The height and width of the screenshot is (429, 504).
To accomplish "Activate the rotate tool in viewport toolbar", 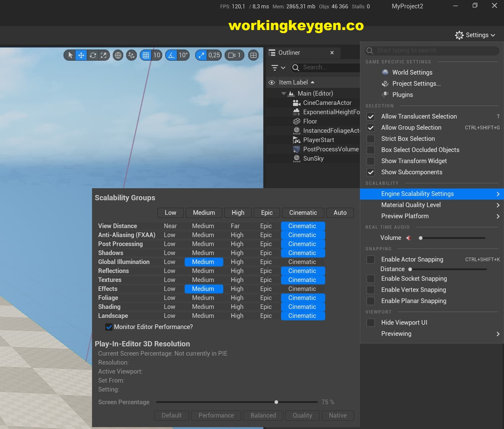I will point(93,55).
